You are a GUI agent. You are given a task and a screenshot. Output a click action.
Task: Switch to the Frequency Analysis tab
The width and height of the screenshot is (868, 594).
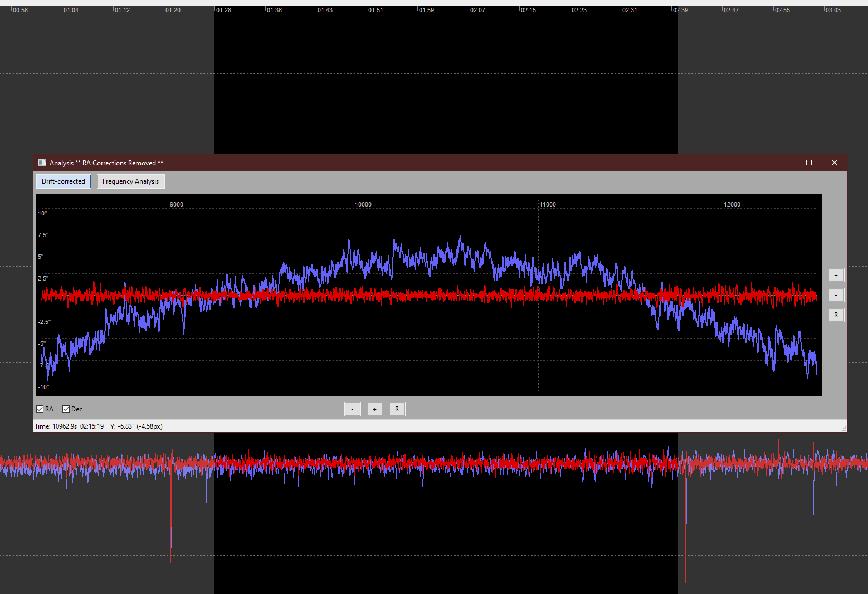131,181
